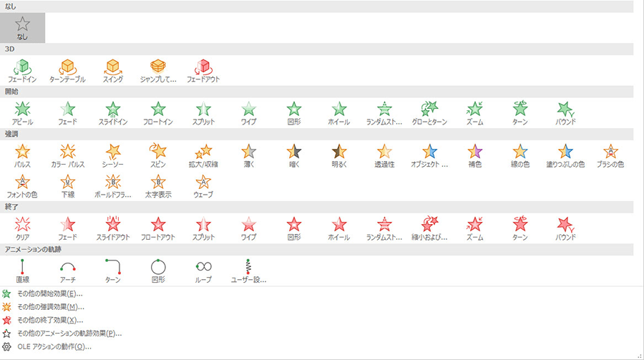Screen dimensions: 644x360
Task: Apply the シーソー emphasis animation
Action: coord(113,156)
